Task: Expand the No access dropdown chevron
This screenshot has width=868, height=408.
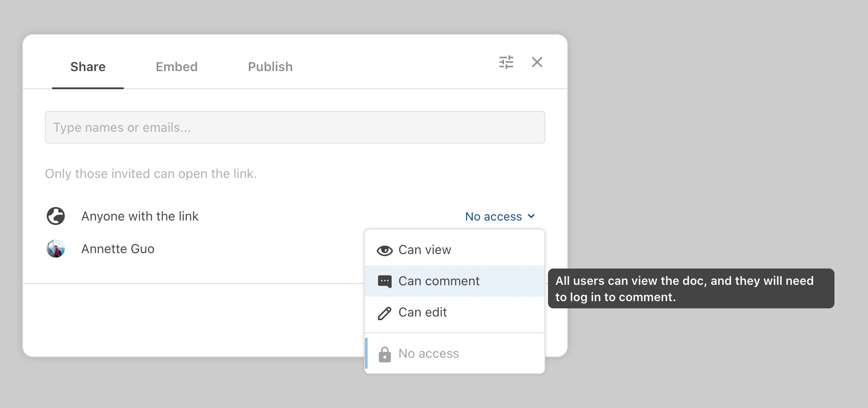Action: (x=532, y=216)
